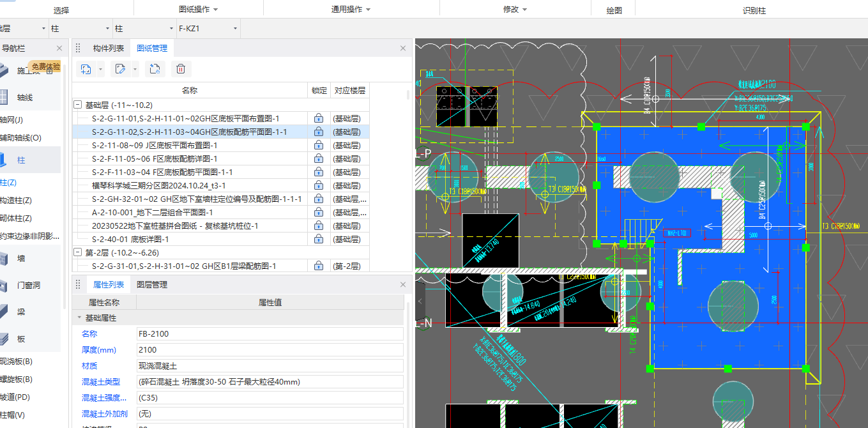The width and height of the screenshot is (868, 428).
Task: Toggle lock for S-2-11-08~09 J区底板平面布置图-1
Action: coord(318,145)
